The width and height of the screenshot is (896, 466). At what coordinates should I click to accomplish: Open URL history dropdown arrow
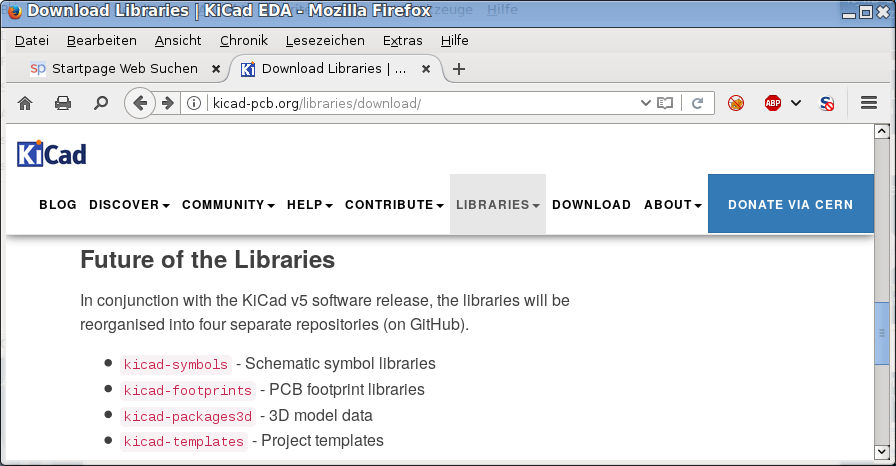(646, 103)
